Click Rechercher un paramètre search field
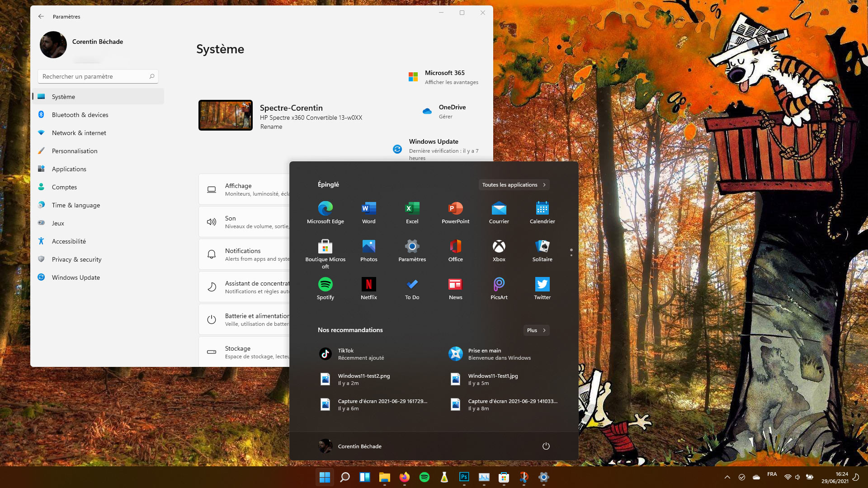The width and height of the screenshot is (868, 488). (98, 76)
